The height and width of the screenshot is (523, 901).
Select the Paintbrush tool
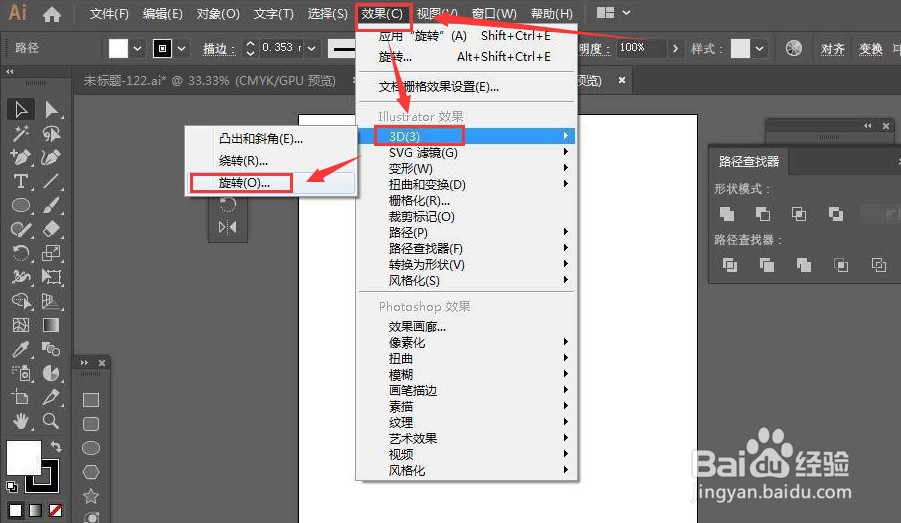[x=52, y=205]
